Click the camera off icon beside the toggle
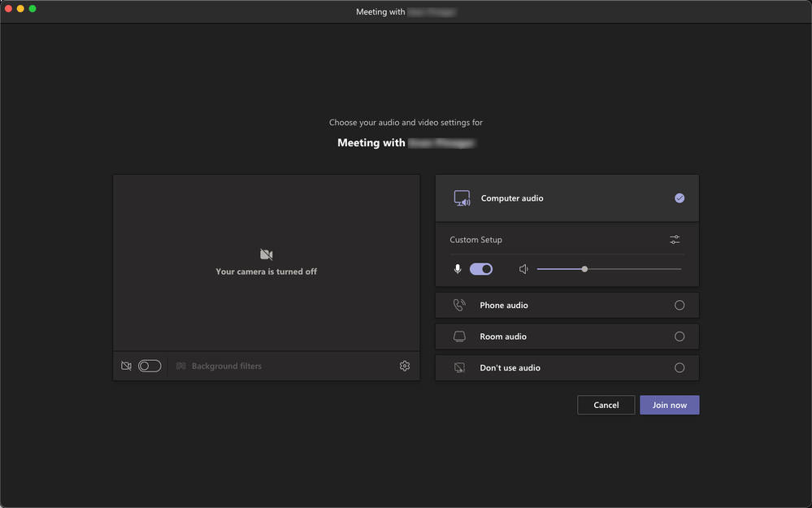This screenshot has width=812, height=508. [126, 366]
